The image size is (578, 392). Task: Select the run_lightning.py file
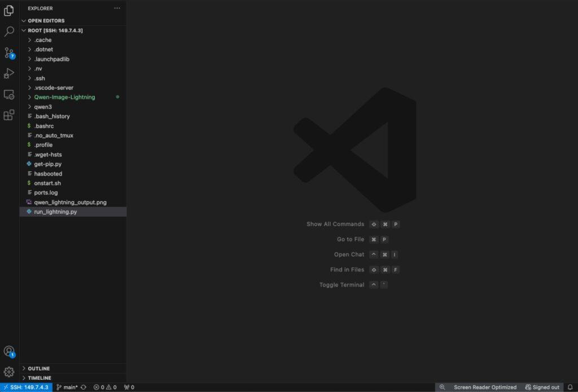pos(73,212)
